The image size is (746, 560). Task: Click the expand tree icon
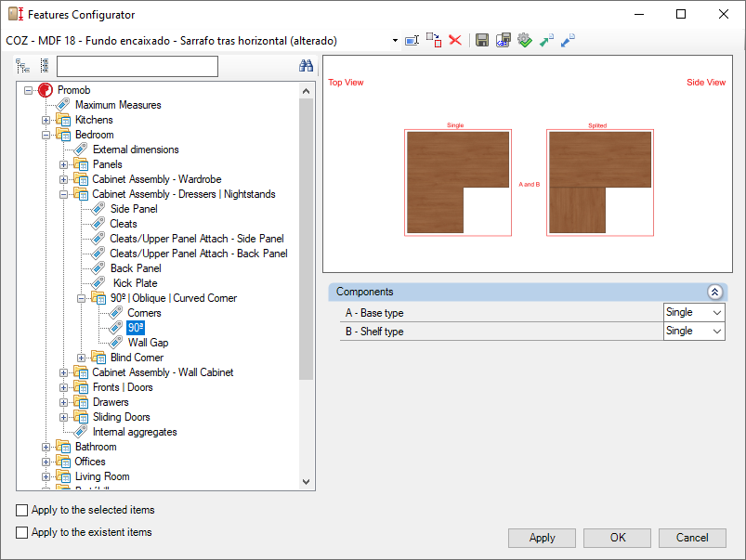tap(22, 66)
